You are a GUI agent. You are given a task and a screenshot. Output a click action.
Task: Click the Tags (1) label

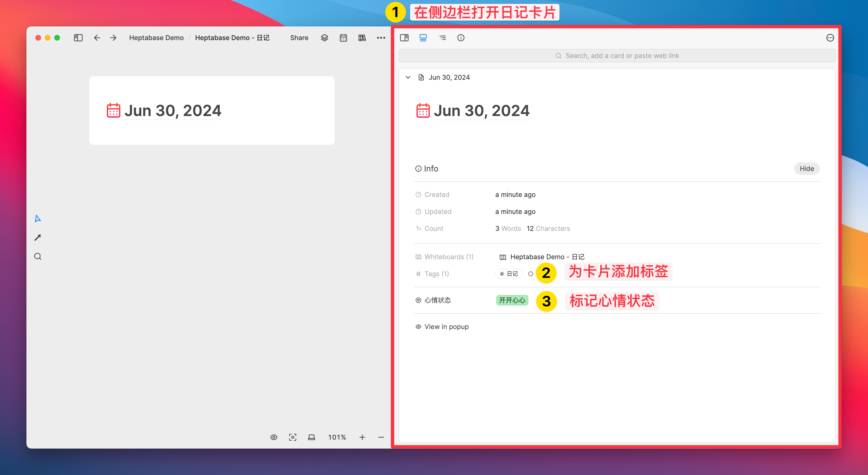coord(437,274)
